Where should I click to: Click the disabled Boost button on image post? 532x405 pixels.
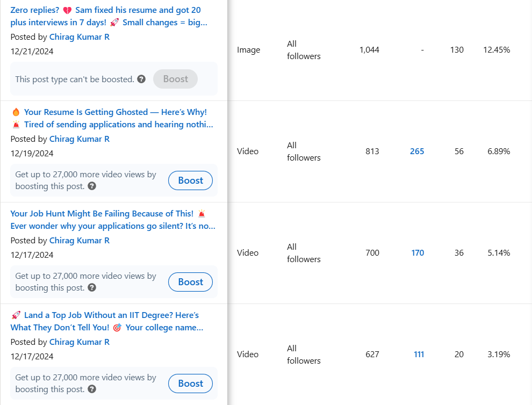pos(175,79)
